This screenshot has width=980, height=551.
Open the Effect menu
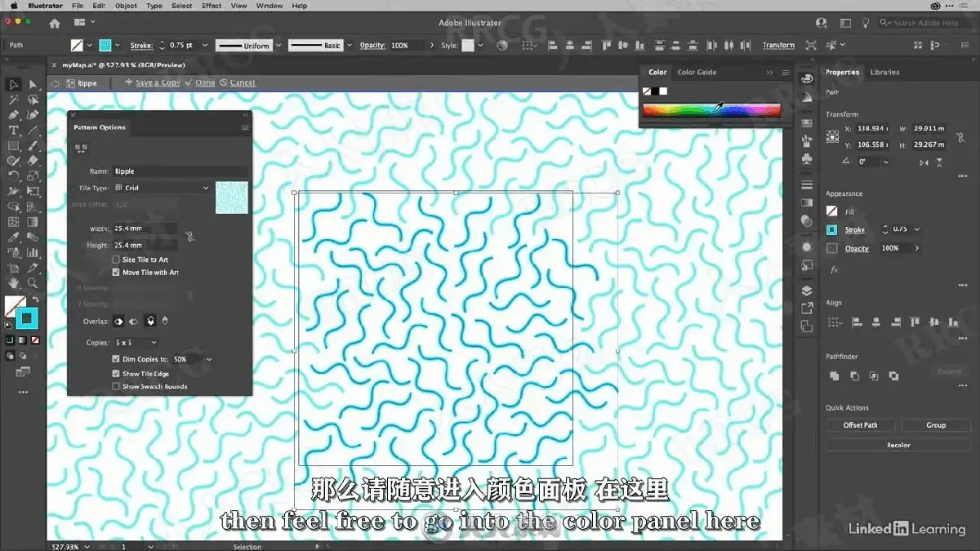click(x=212, y=6)
